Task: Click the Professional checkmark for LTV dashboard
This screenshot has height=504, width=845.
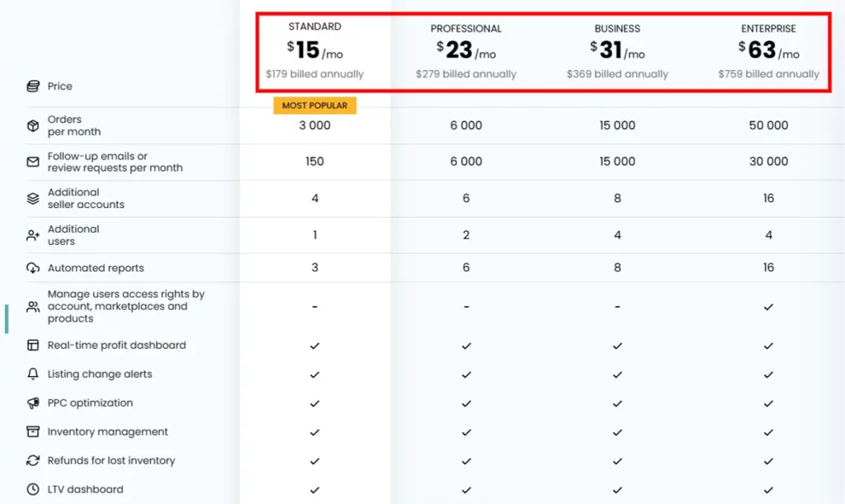Action: [466, 490]
